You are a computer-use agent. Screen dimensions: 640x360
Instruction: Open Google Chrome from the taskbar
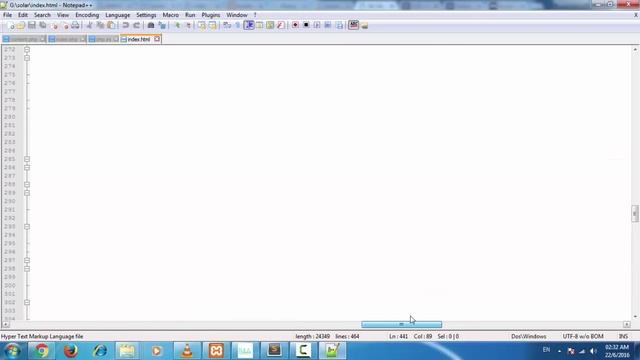[x=41, y=351]
